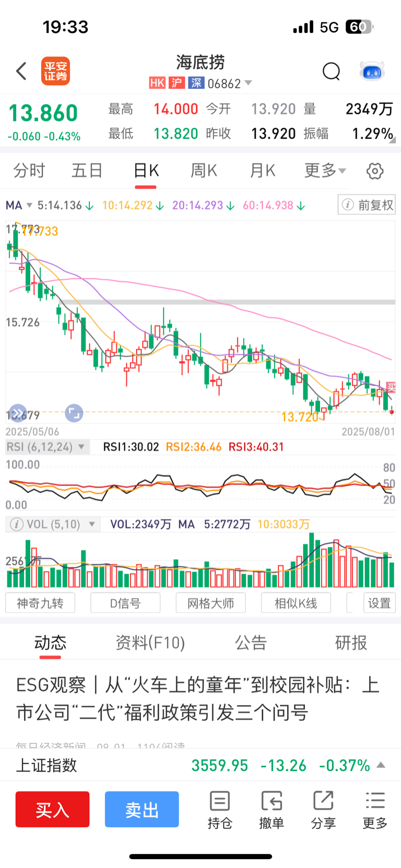Open the 研报 research tab
The image size is (401, 868).
(351, 643)
